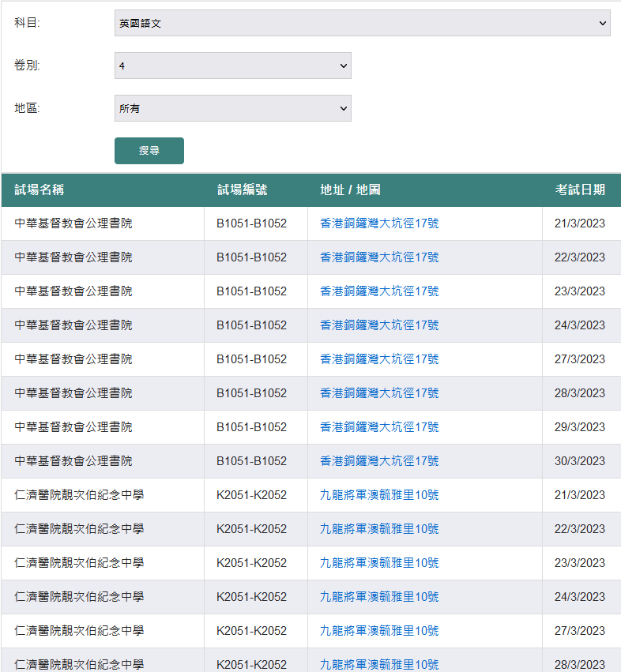Click date 29/3/2023 in 中華基督教會公理書院 row
Viewport: 621px width, 672px height.
(x=579, y=427)
